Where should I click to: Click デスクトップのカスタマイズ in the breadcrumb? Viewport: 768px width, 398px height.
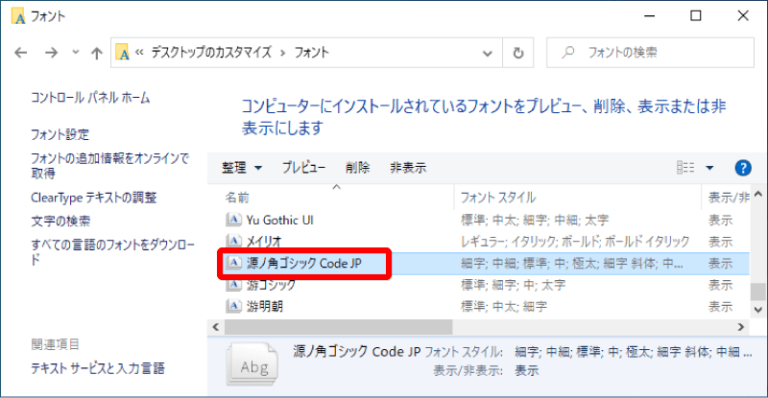coord(211,52)
